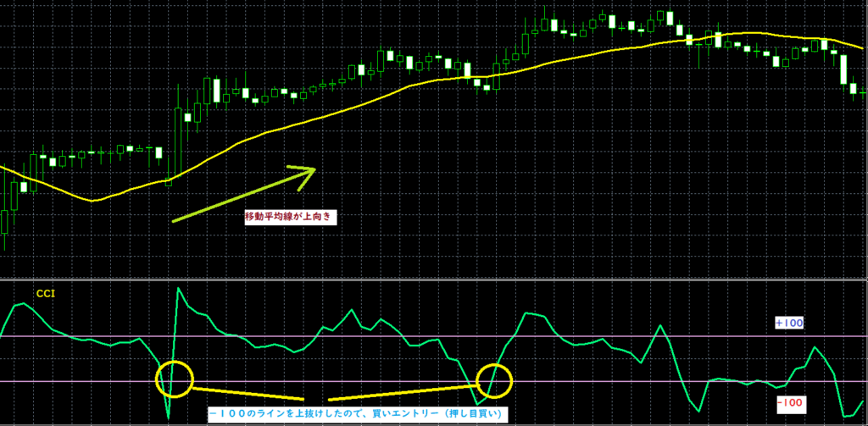This screenshot has width=868, height=426.
Task: Select the yellow line extending from the left circle
Action: point(246,393)
